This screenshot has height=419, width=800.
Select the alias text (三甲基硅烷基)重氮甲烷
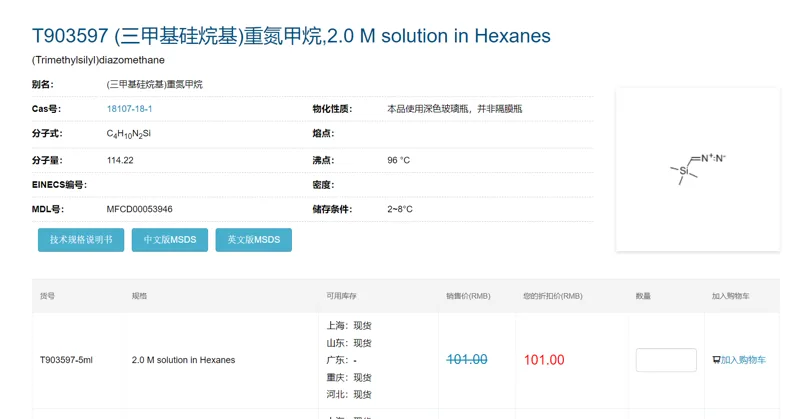154,85
